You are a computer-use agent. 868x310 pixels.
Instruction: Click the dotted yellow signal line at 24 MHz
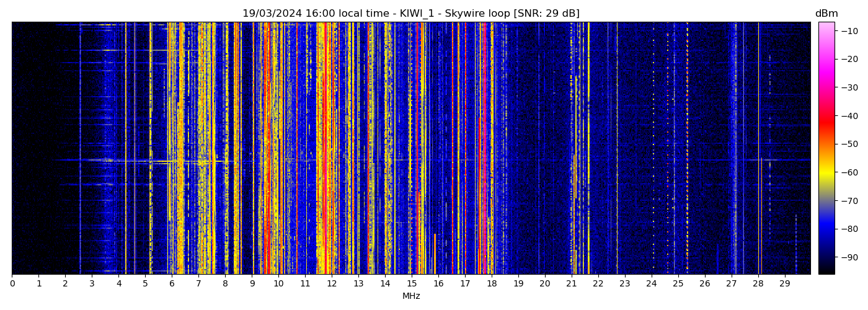coord(653,149)
